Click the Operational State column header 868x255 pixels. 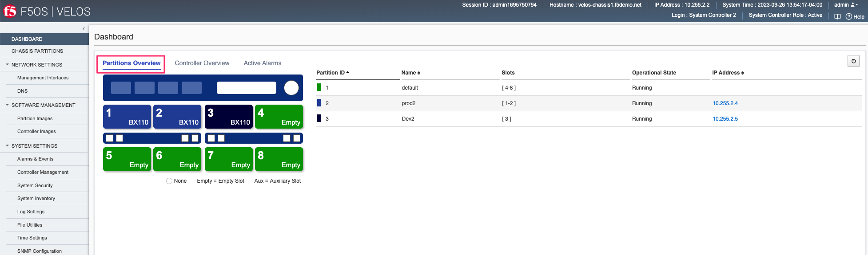(x=654, y=73)
